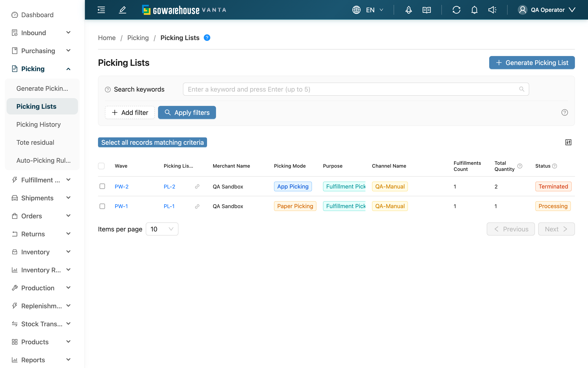The image size is (588, 368).
Task: Open the Dashboard menu item
Action: pos(42,15)
